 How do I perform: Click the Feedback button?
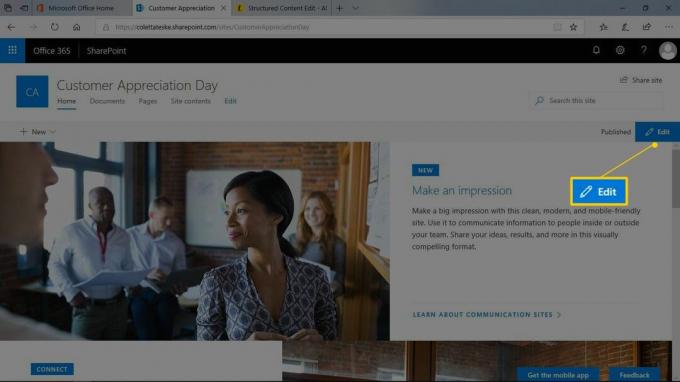pyautogui.click(x=634, y=375)
